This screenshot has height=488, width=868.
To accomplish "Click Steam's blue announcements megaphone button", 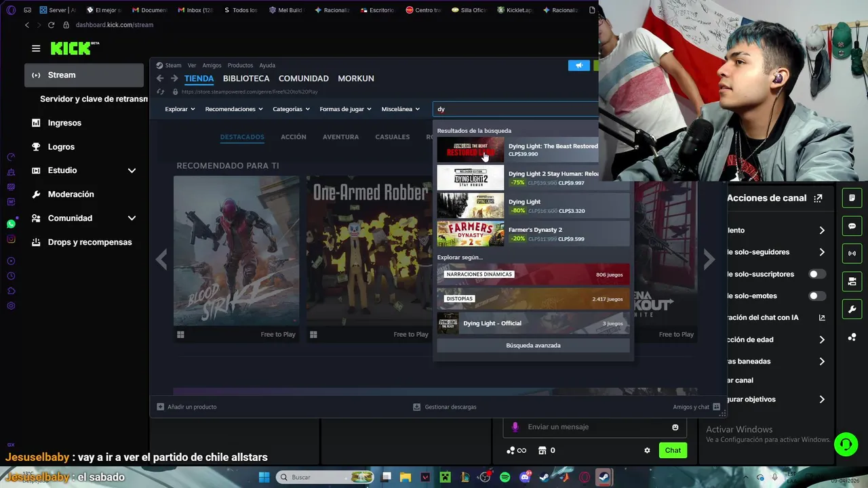I will (578, 66).
